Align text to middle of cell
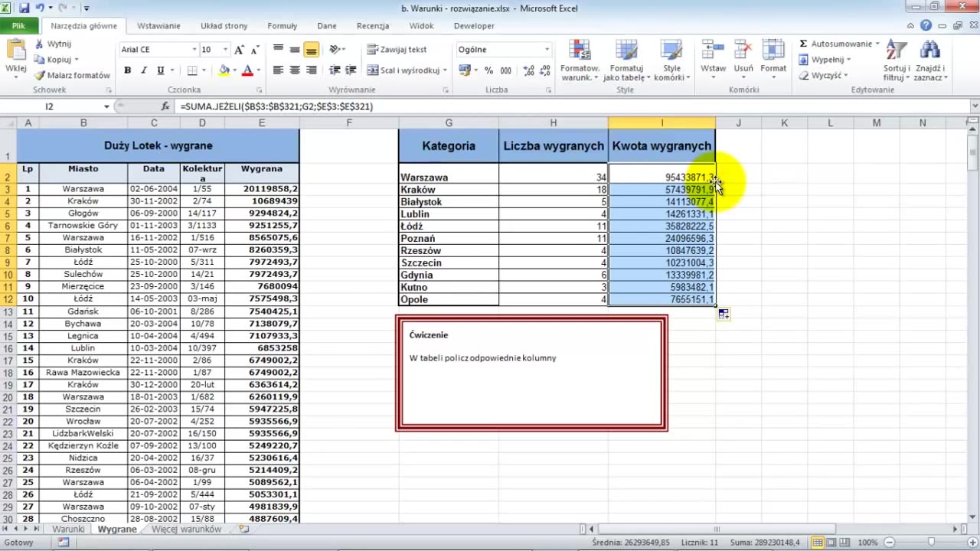The width and height of the screenshot is (980, 551). pos(295,50)
